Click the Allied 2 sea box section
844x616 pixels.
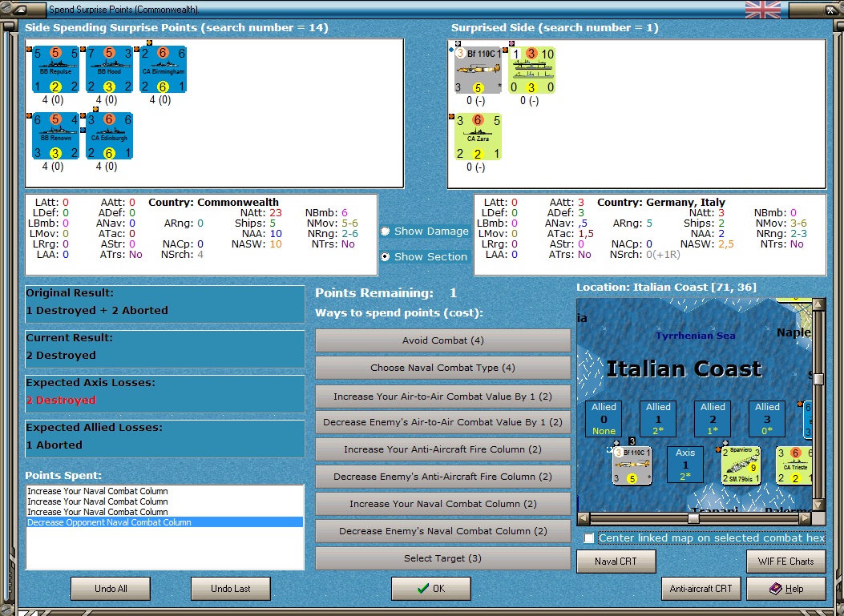click(x=712, y=419)
